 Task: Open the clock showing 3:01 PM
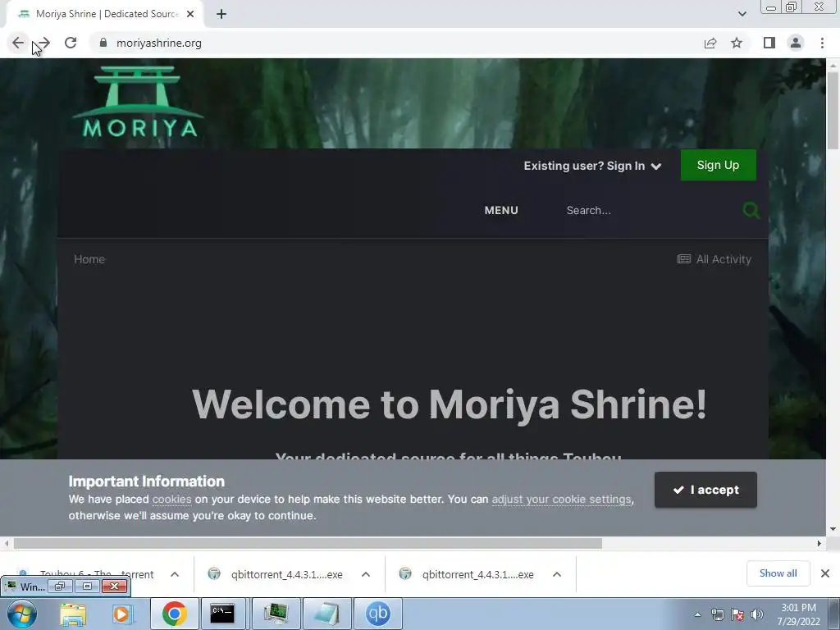[x=798, y=614]
